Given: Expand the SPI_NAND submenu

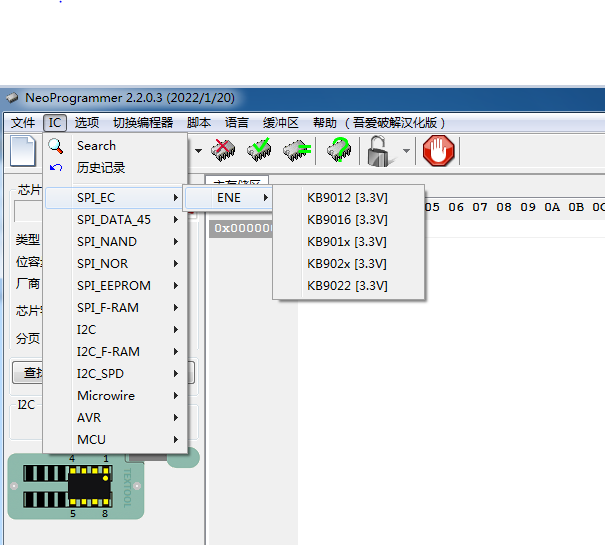Looking at the screenshot, I should [107, 242].
